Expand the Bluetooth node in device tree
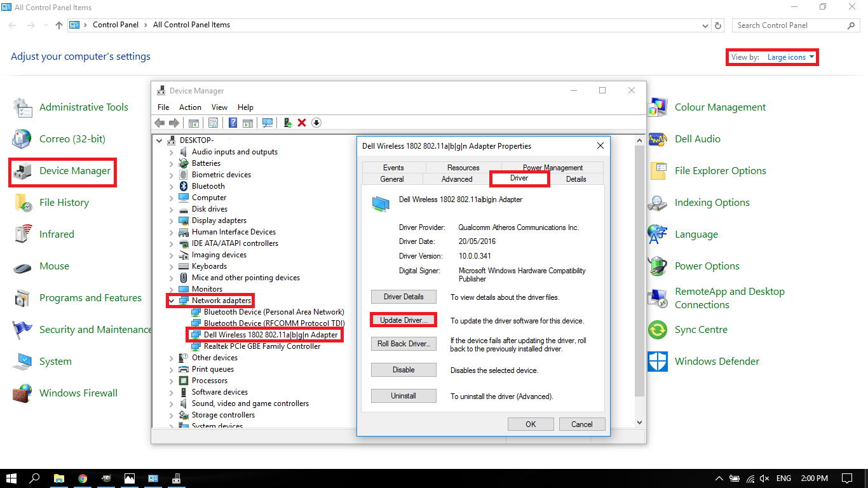 click(x=171, y=186)
